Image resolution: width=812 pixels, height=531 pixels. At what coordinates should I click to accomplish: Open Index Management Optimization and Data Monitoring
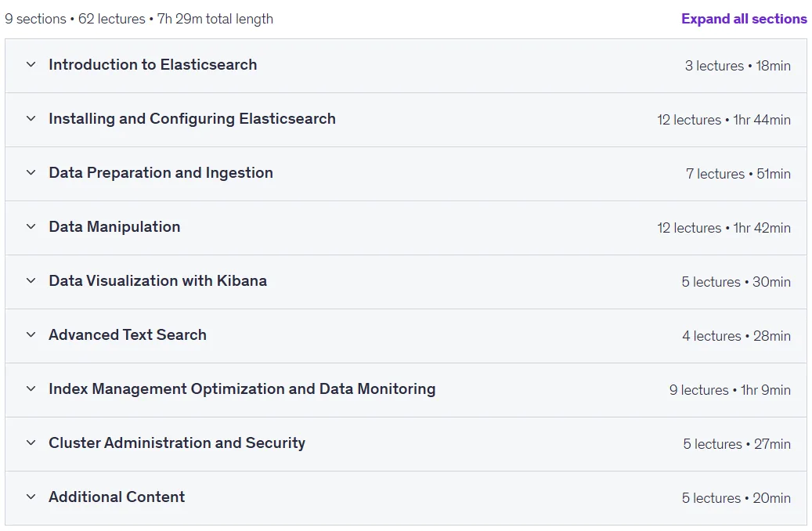[x=242, y=389]
